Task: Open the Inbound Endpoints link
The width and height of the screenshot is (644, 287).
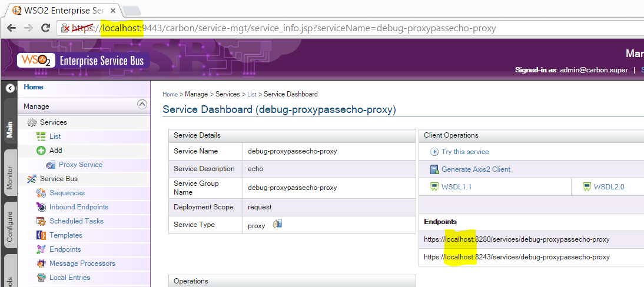Action: pyautogui.click(x=79, y=207)
